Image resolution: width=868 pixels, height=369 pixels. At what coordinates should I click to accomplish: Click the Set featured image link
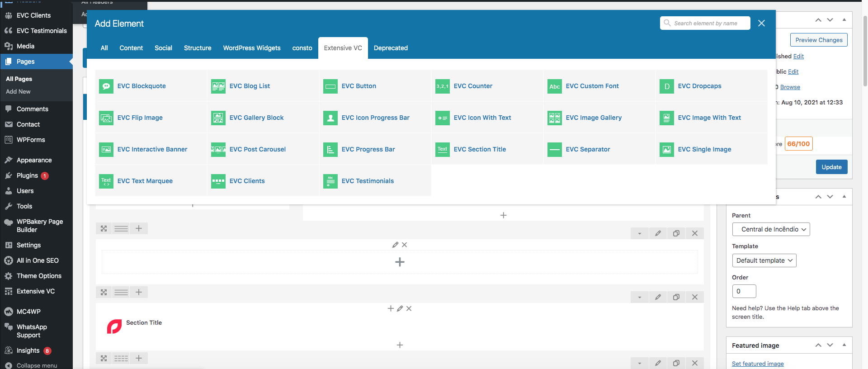point(758,364)
